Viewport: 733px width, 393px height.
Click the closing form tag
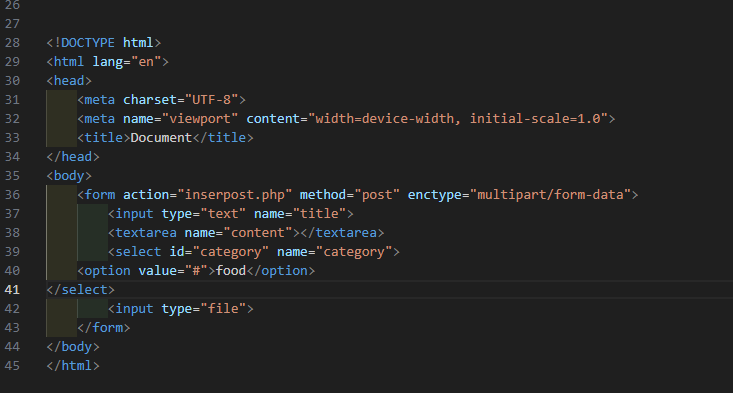tap(104, 328)
